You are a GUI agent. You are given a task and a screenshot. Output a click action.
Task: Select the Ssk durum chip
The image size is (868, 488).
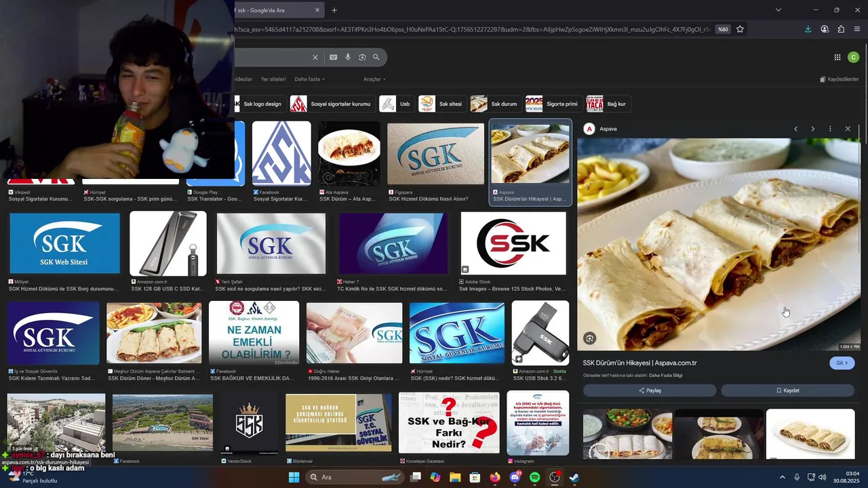pyautogui.click(x=496, y=104)
